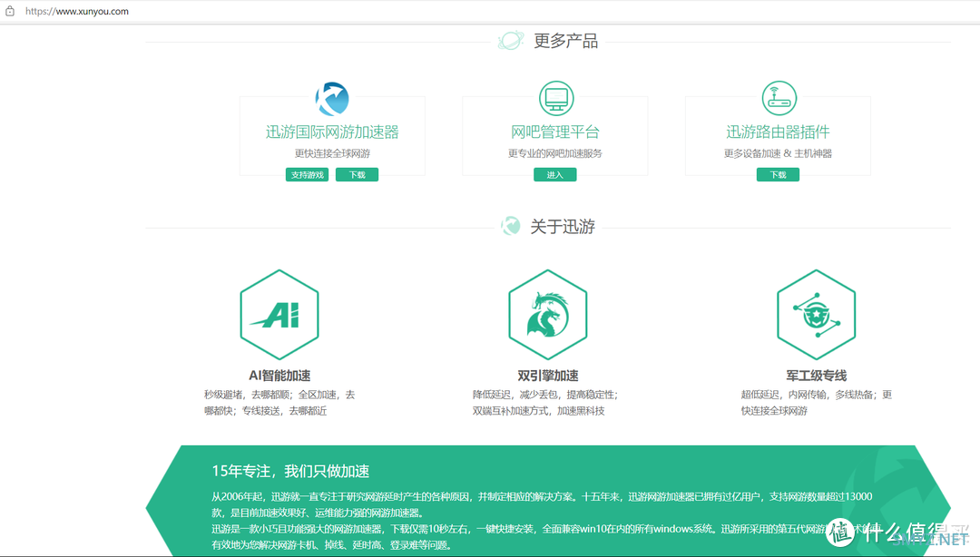Click the badge hexagon icon for 军工级专线

pyautogui.click(x=817, y=315)
